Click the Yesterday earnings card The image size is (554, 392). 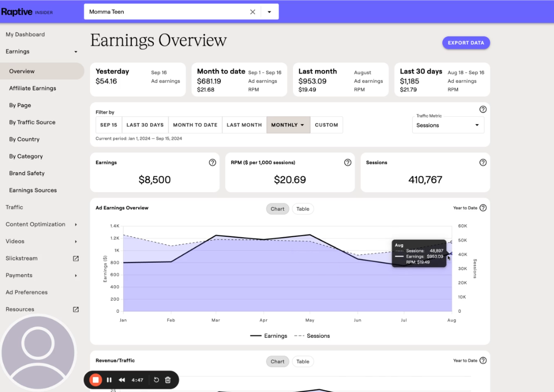click(x=138, y=79)
